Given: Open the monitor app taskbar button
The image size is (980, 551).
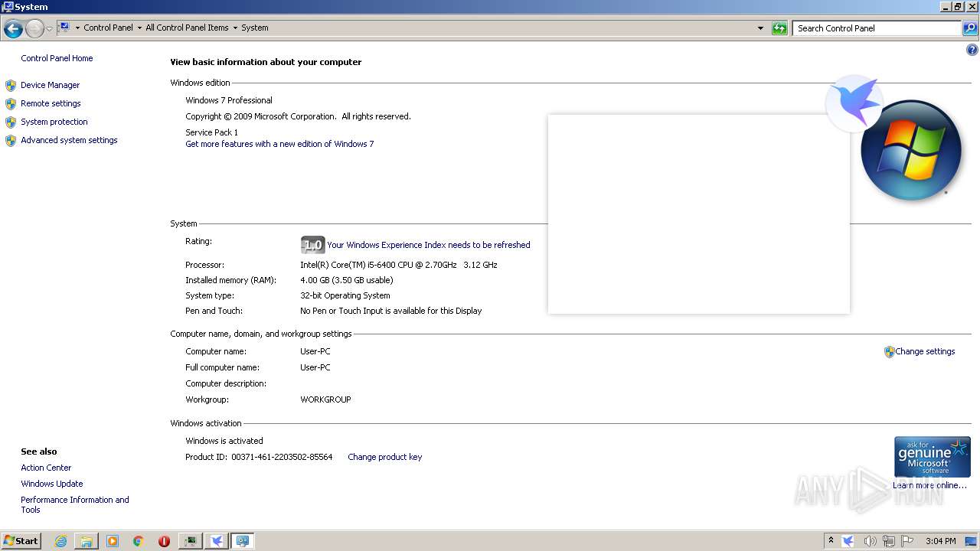Looking at the screenshot, I should (190, 541).
